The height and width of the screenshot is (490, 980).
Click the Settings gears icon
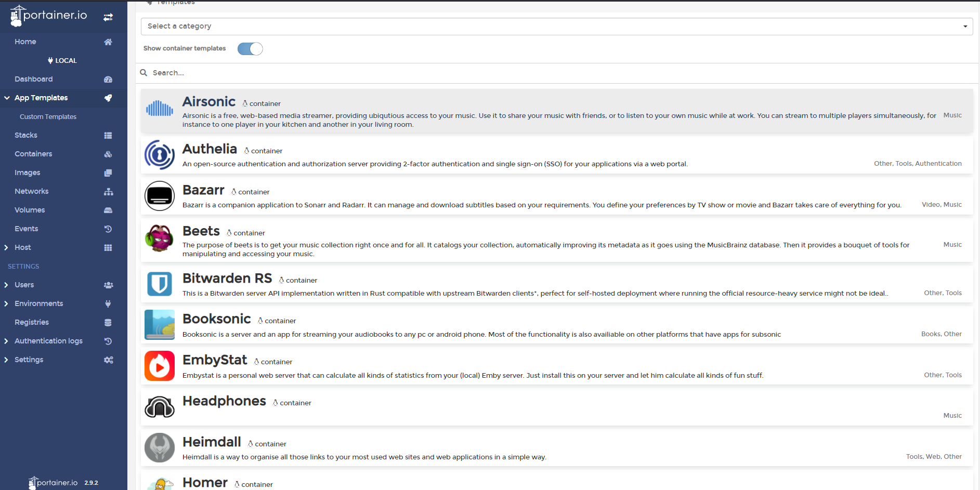[108, 360]
